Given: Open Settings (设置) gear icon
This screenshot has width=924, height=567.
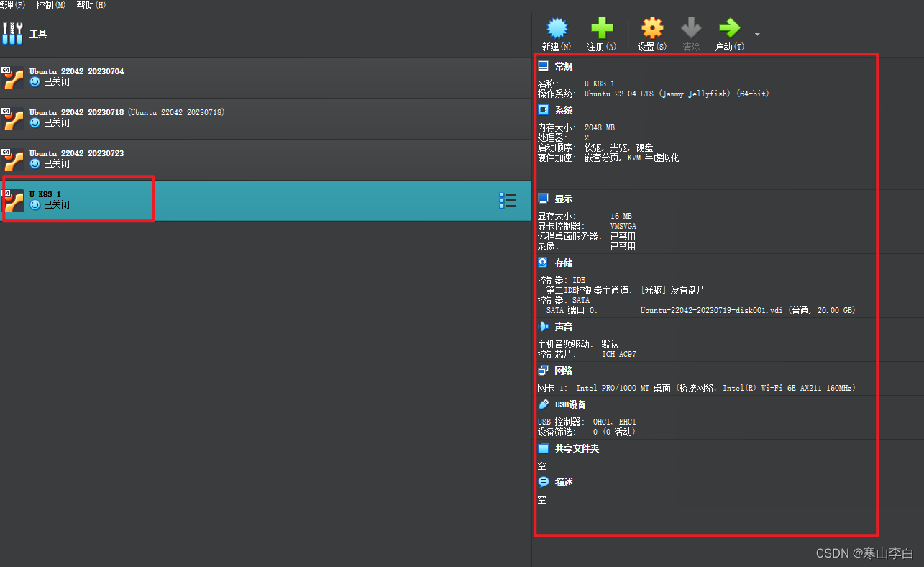Looking at the screenshot, I should (652, 28).
